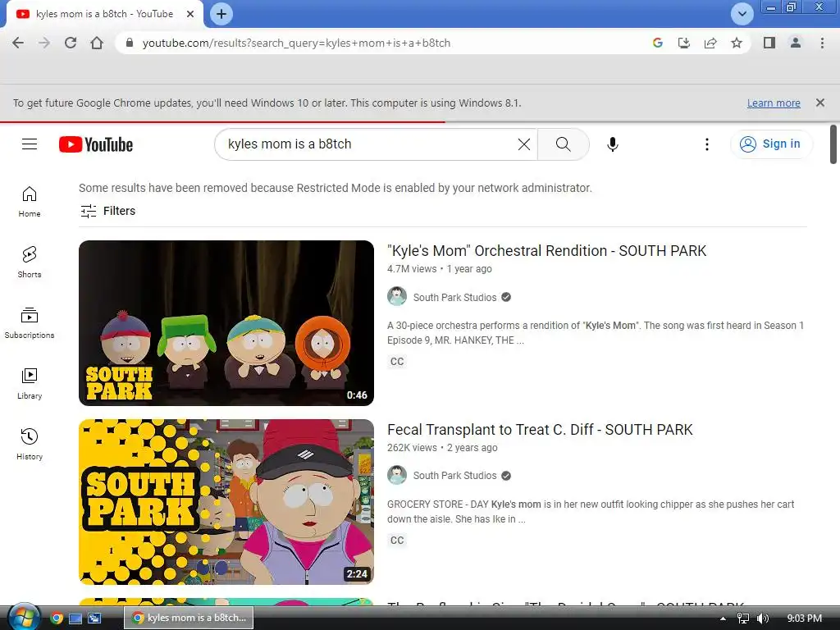Open Chrome profile avatar menu
The width and height of the screenshot is (840, 630).
(796, 43)
